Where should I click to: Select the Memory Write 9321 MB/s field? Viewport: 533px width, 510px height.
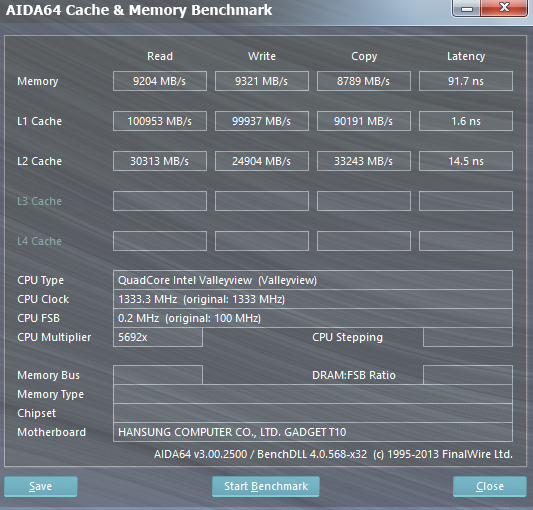click(x=262, y=81)
